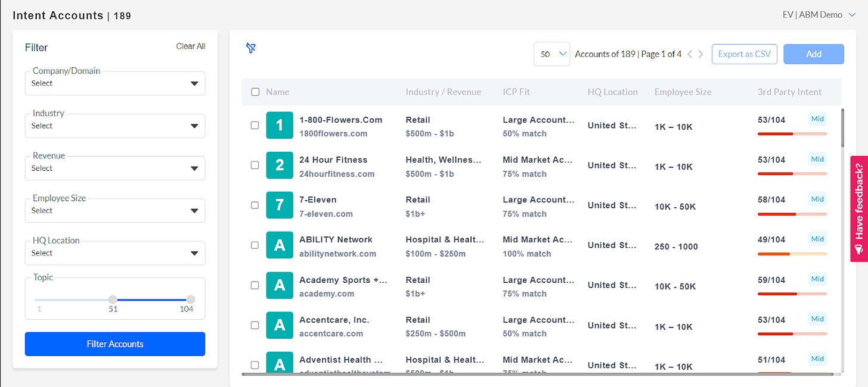Click 49/104 intent bar for ABILITY Network
This screenshot has height=387, width=868.
[x=792, y=254]
